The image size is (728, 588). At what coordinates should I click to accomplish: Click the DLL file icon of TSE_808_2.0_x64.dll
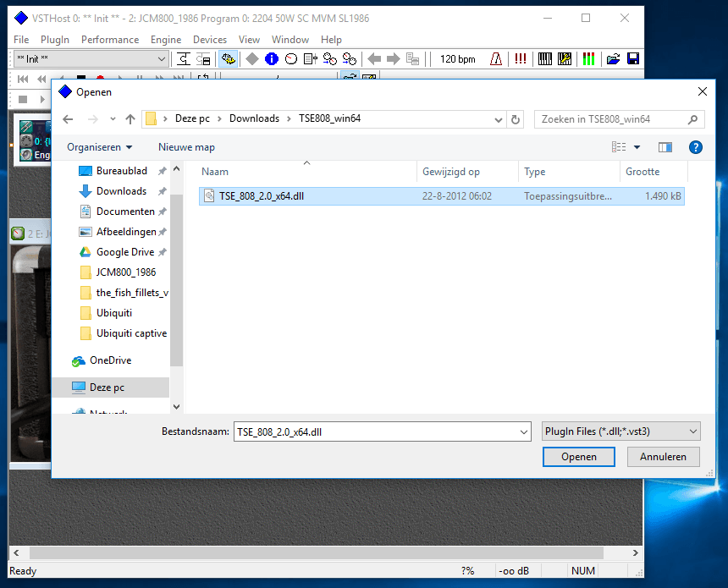click(x=209, y=195)
